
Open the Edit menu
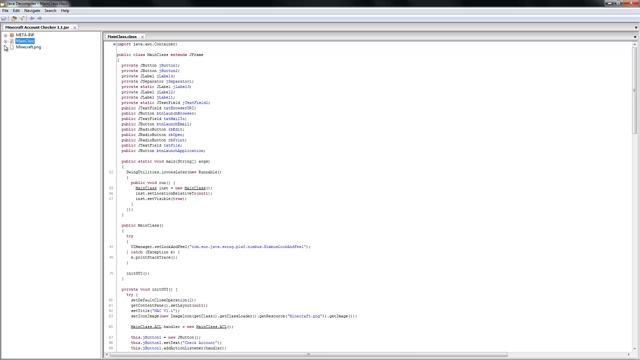[x=16, y=11]
